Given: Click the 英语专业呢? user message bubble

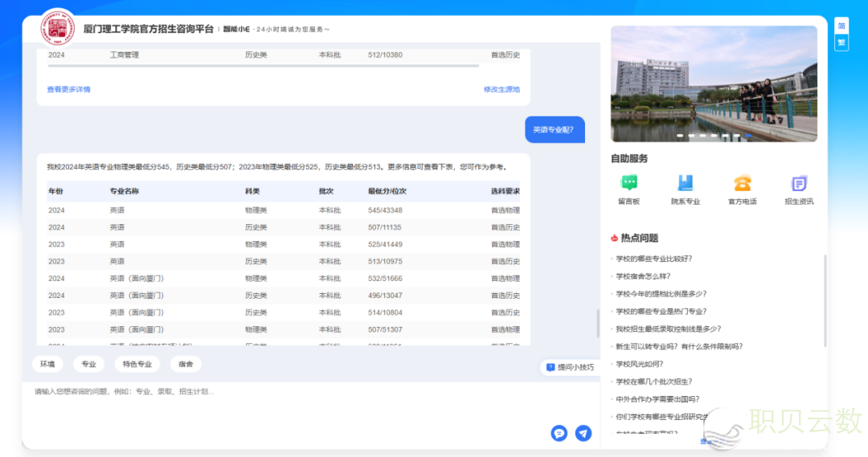Looking at the screenshot, I should (555, 129).
